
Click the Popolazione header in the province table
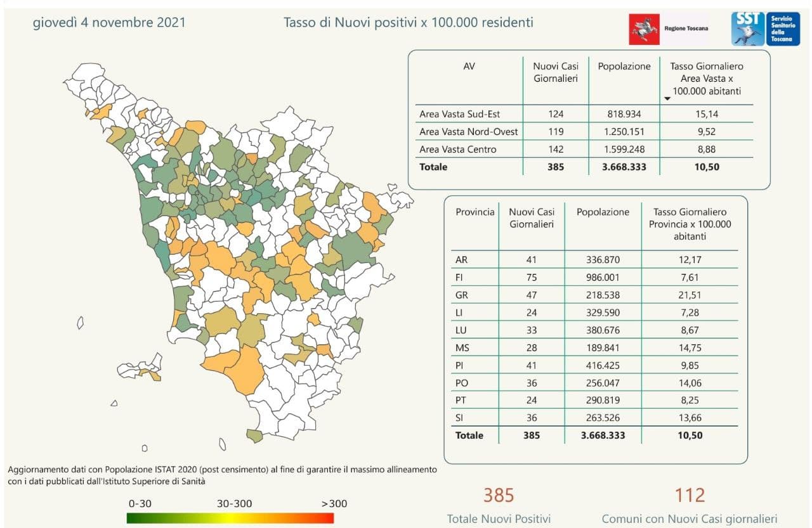(603, 212)
